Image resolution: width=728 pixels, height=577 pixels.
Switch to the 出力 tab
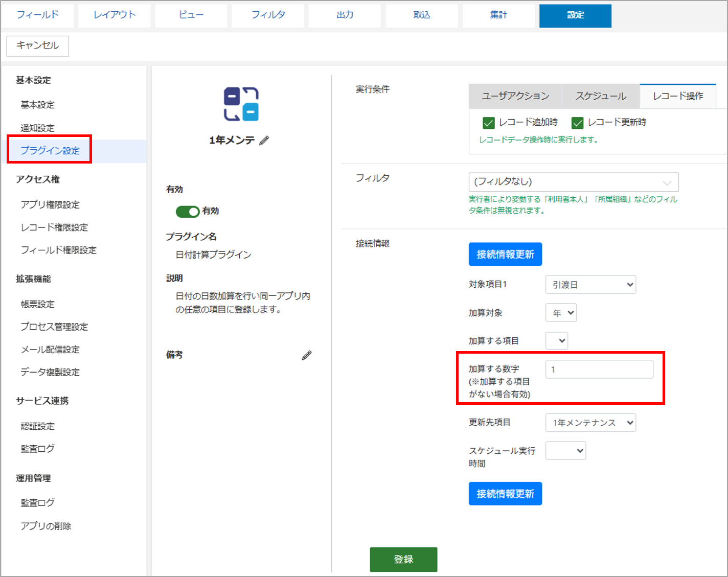click(345, 15)
